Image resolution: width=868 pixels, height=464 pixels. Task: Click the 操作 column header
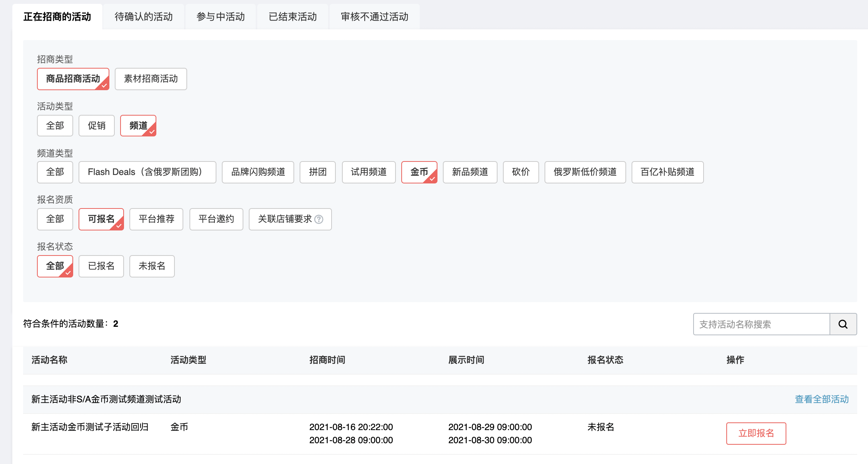(735, 360)
